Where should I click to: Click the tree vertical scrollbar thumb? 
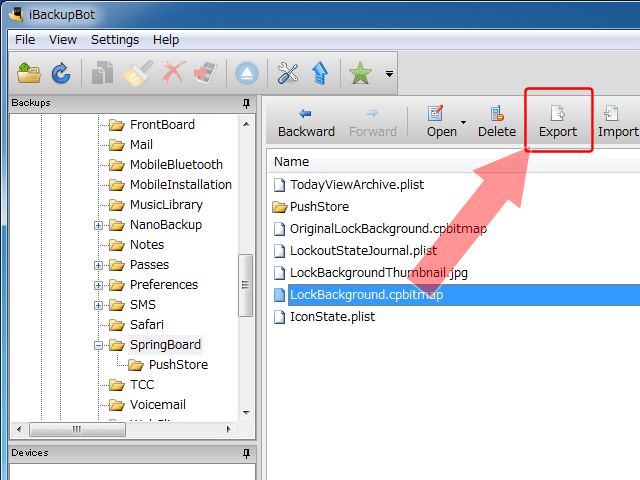click(x=245, y=285)
